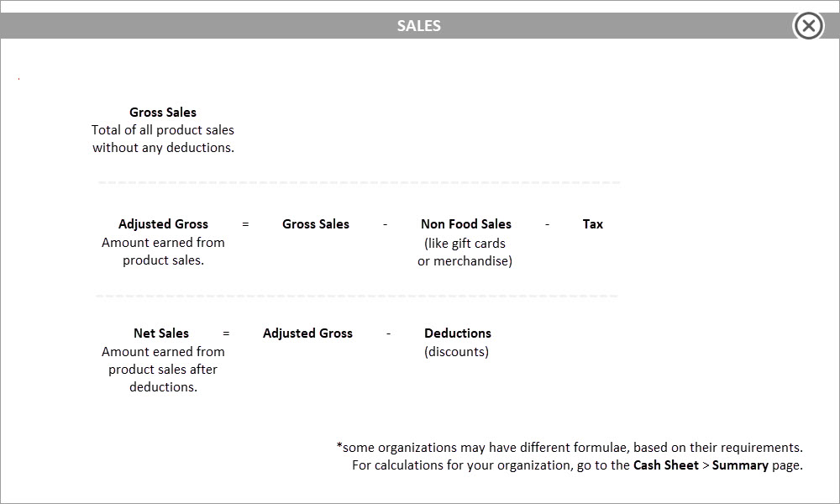
Task: Click the Adjusted Gross definition heading
Action: tap(163, 224)
